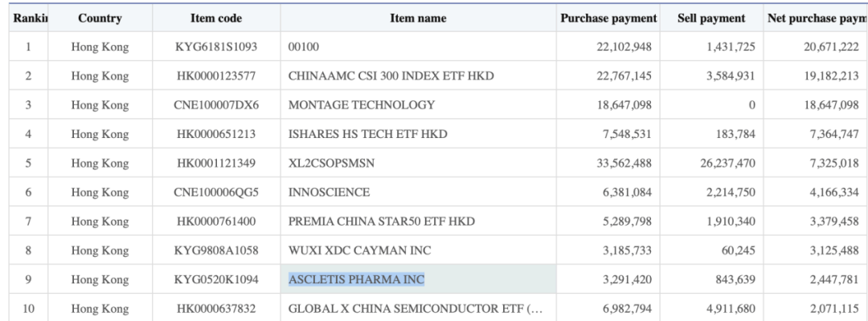The width and height of the screenshot is (868, 321).
Task: Click the ISHARES HS TECH ETF HKD cell
Action: coord(367,133)
